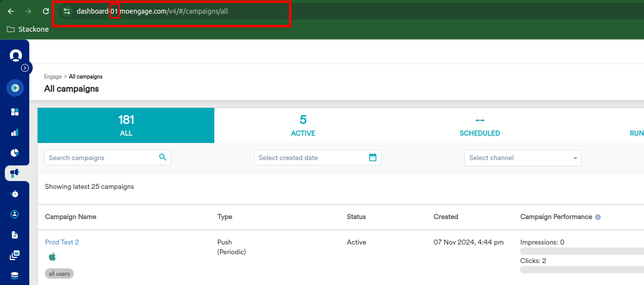Click the Campaign Performance info icon

[598, 217]
